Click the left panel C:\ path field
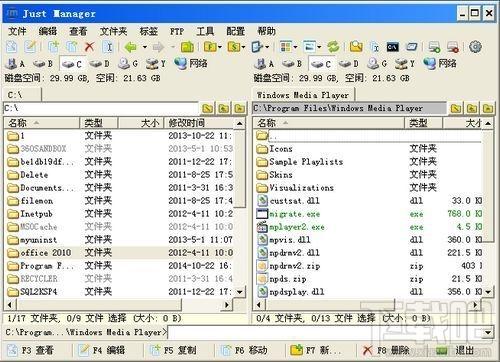500x362 pixels. (101, 108)
